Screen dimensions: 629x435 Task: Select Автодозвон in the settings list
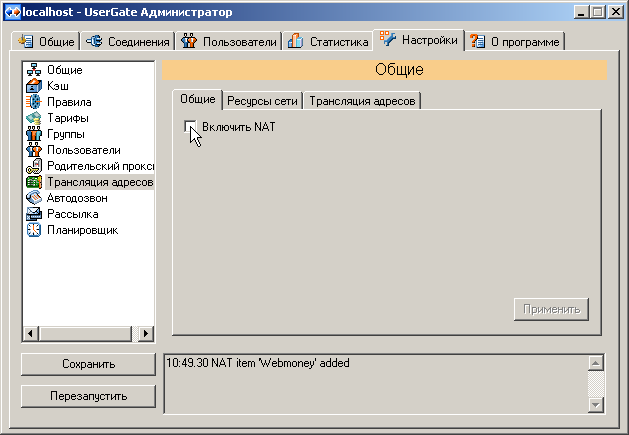tap(77, 198)
